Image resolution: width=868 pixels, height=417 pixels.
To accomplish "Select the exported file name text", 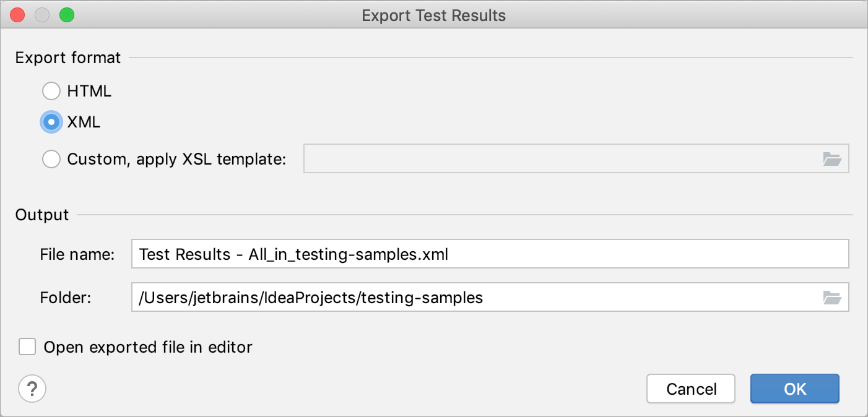I will pos(294,254).
